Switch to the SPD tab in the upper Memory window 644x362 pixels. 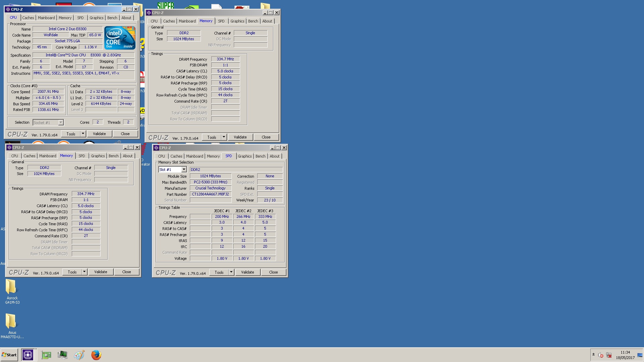click(221, 21)
